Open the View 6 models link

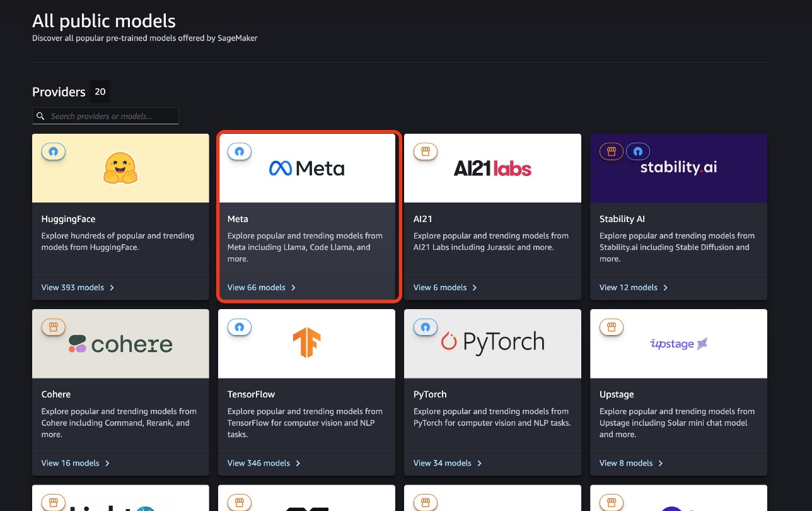tap(445, 288)
